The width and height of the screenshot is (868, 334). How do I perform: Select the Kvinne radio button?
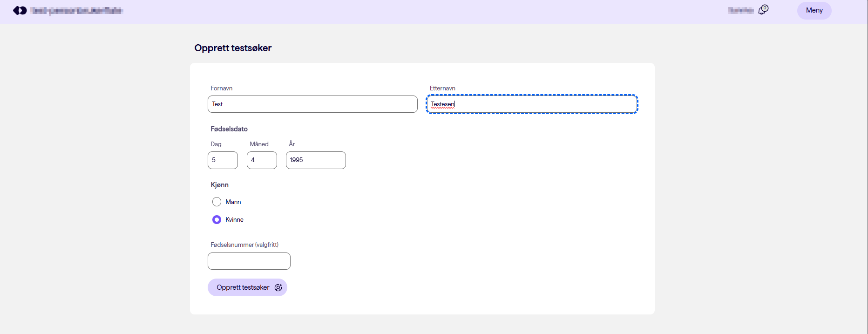[217, 219]
